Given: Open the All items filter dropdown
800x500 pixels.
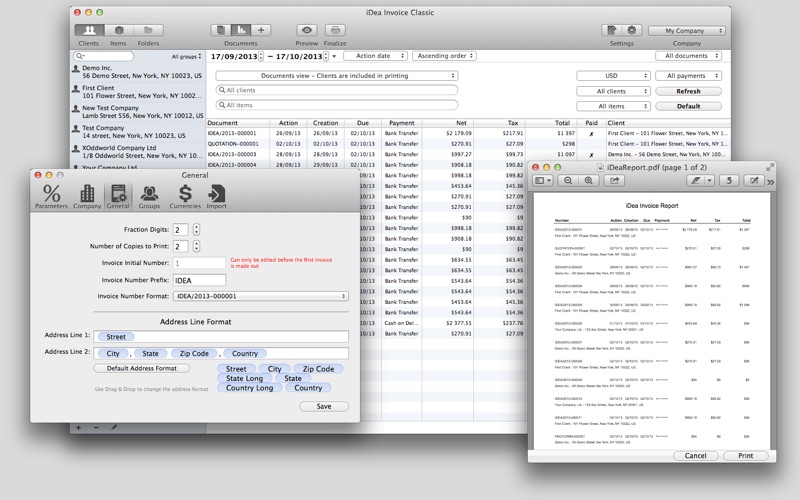Looking at the screenshot, I should pos(613,106).
